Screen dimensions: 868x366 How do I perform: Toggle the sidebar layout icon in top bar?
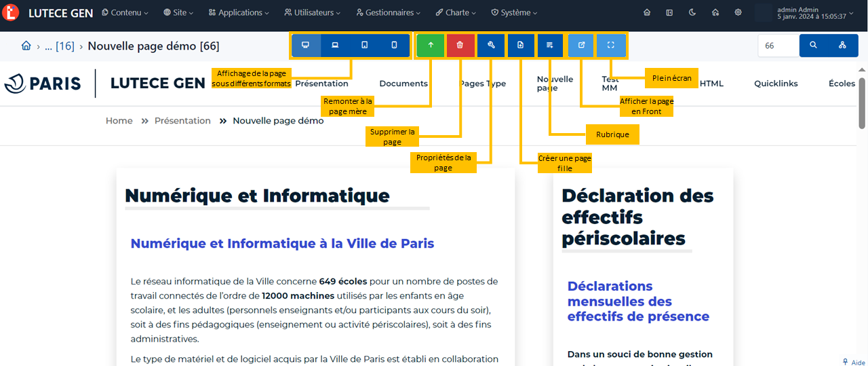pos(669,12)
